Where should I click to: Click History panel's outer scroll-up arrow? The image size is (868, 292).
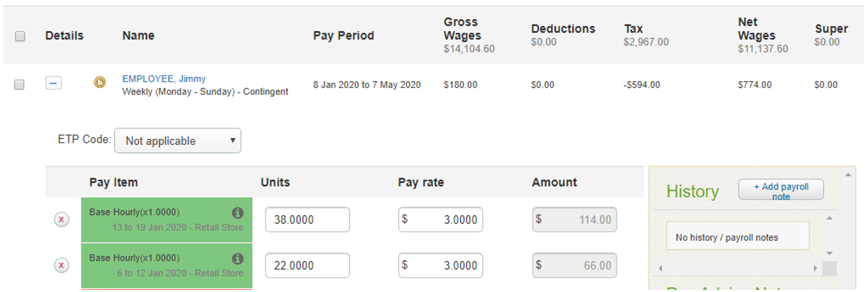pos(848,175)
